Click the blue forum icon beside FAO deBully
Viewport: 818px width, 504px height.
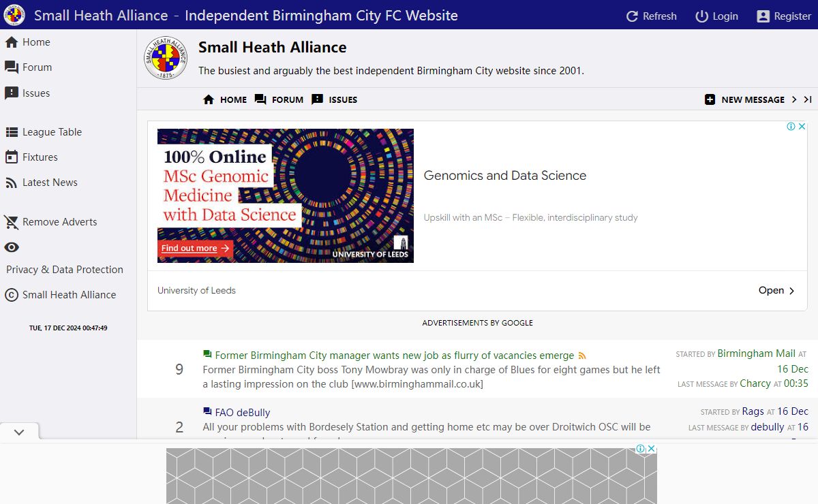tap(207, 411)
